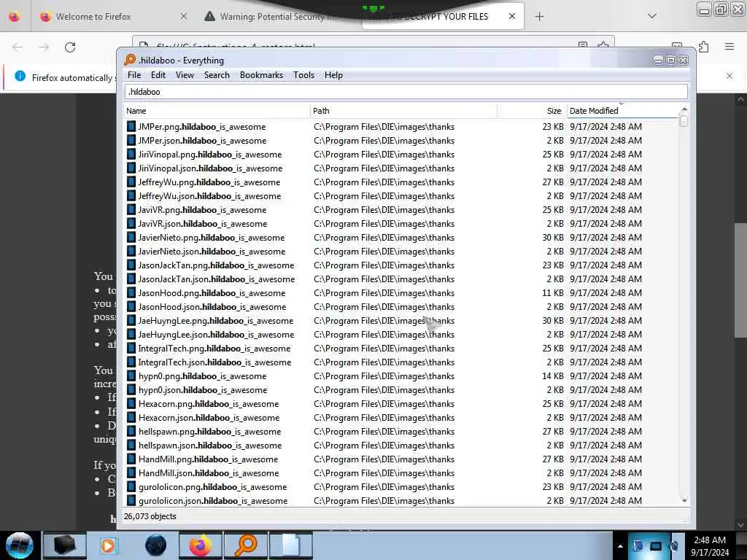Open the Help menu
Screen dimensions: 747x560
coord(333,75)
